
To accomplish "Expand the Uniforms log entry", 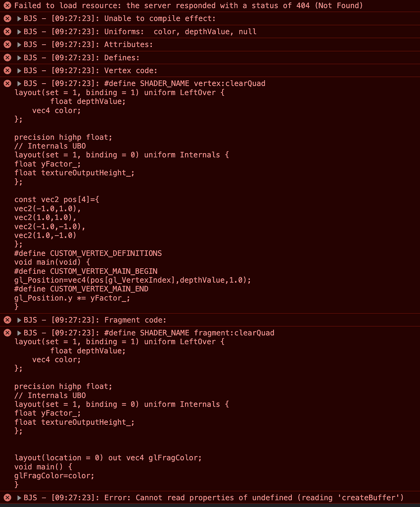I will click(19, 32).
